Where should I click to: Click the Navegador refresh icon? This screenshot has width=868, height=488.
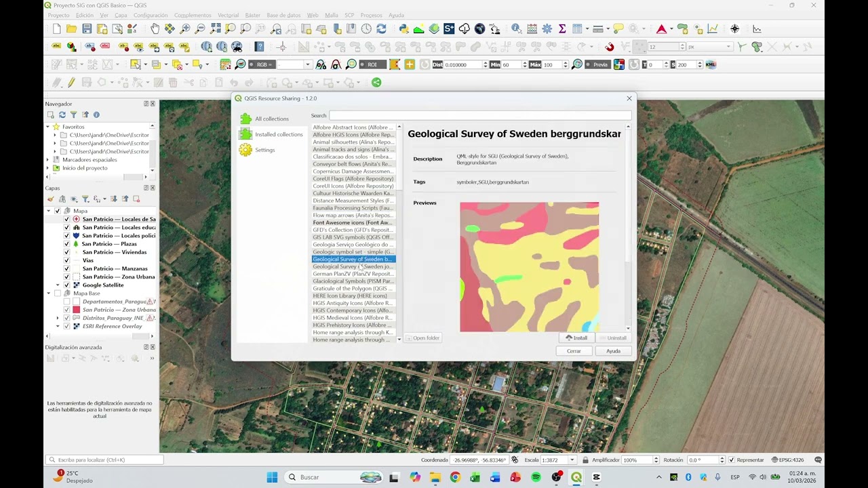tap(62, 115)
